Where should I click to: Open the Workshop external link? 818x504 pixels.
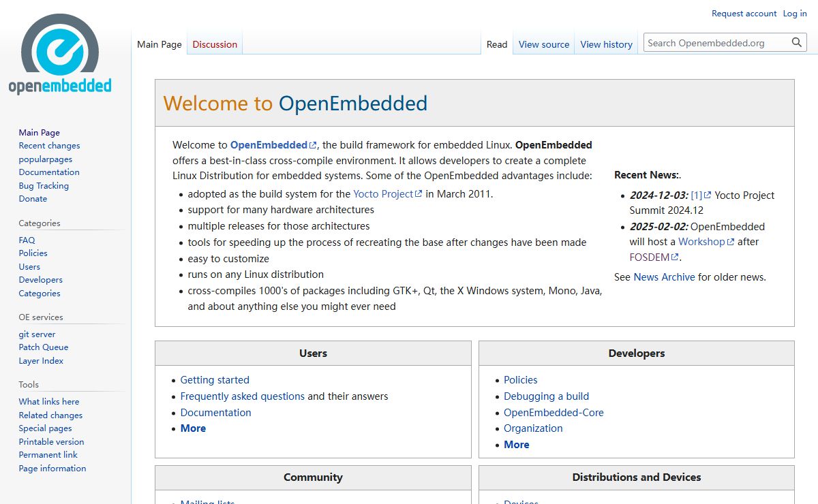click(x=706, y=242)
